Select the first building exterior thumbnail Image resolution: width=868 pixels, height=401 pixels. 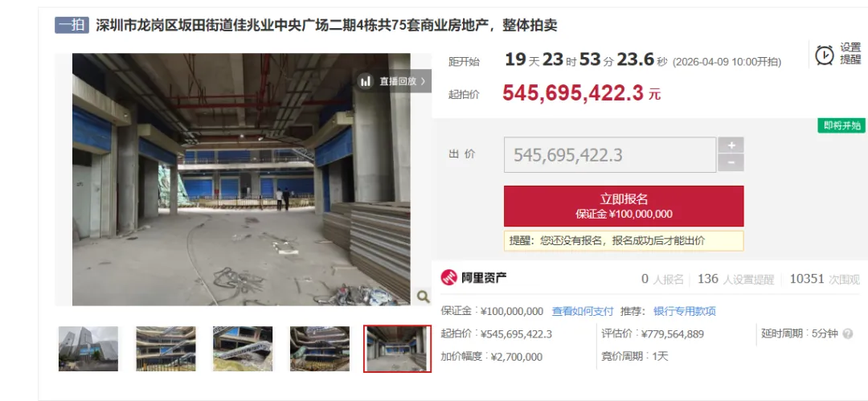point(88,349)
